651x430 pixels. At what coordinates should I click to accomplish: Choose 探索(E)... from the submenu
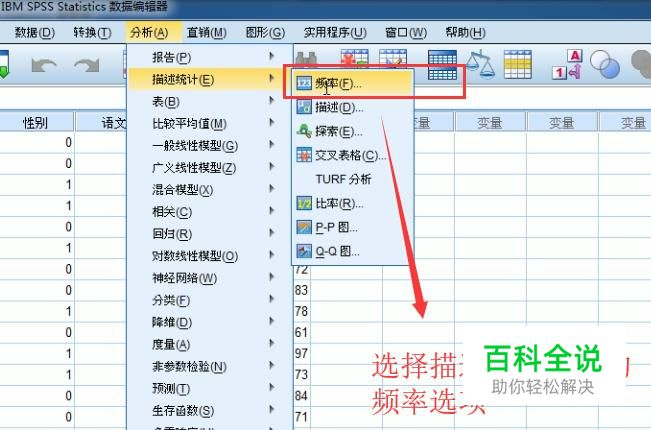(353, 131)
